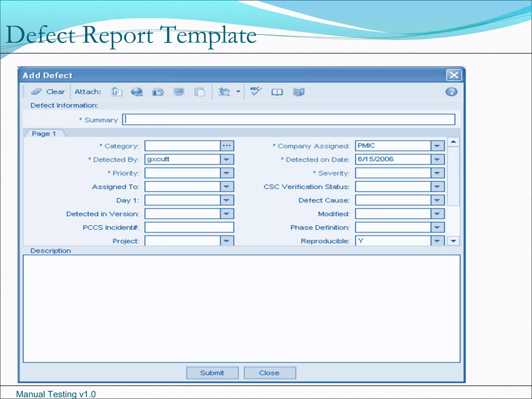This screenshot has width=532, height=399.
Task: Expand the Phase Definition dropdown
Action: coord(437,227)
